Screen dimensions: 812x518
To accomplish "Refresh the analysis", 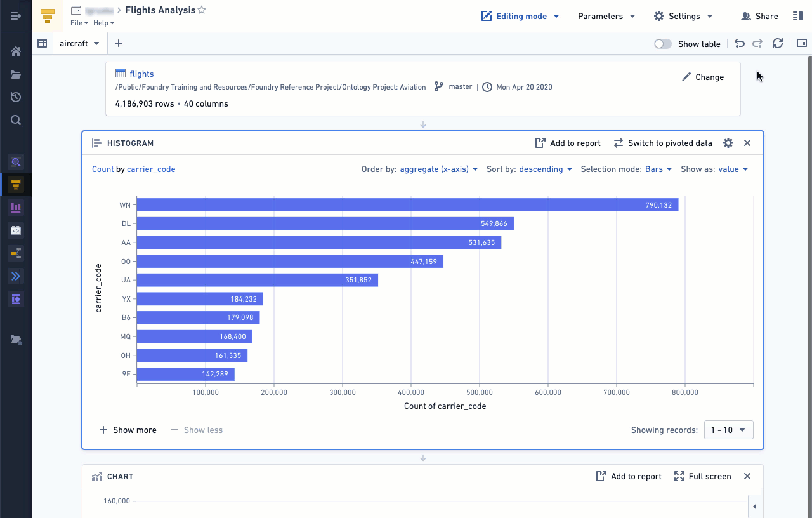I will [x=777, y=43].
